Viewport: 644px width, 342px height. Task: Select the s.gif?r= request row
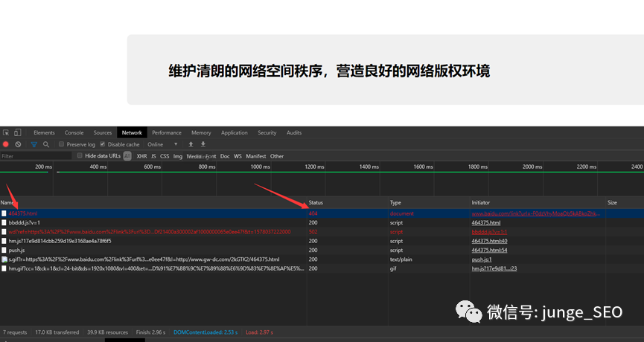tap(144, 259)
